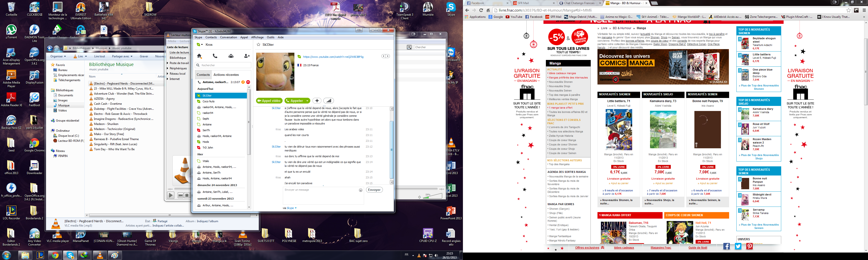Click Idées cadeaux footer link
This screenshot has height=260, width=868.
pyautogui.click(x=624, y=248)
